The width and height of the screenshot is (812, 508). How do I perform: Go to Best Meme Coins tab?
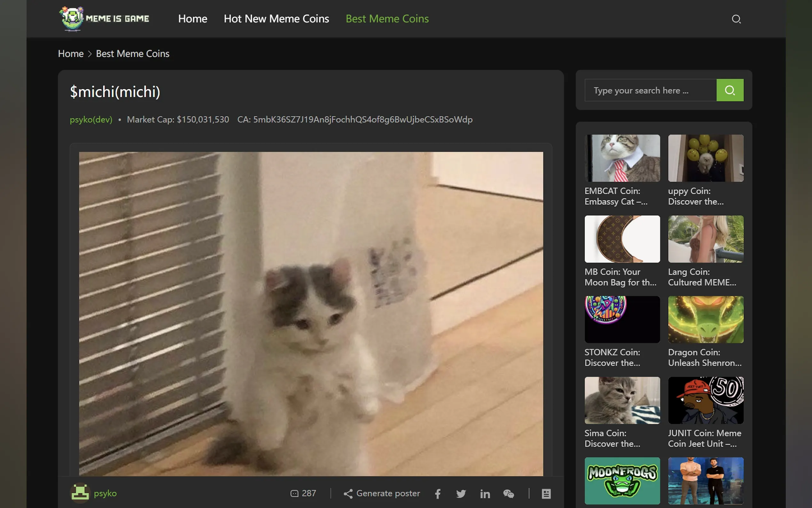click(x=387, y=19)
